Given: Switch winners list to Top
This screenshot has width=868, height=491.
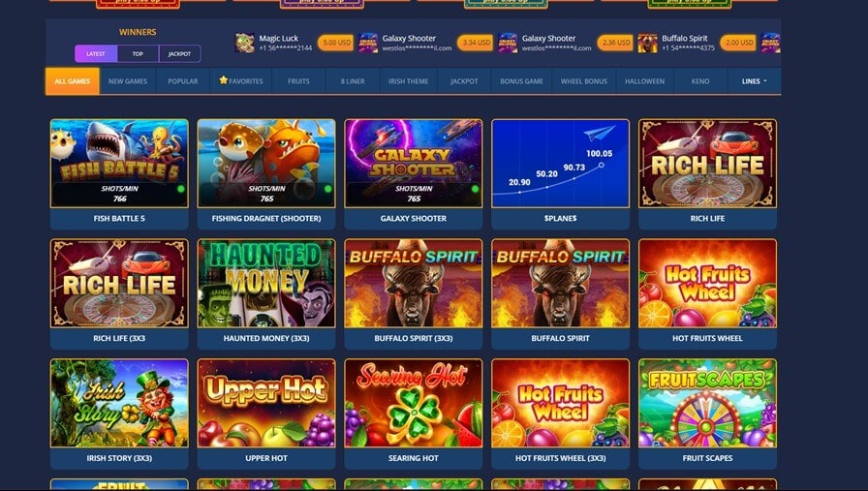Looking at the screenshot, I should [138, 53].
